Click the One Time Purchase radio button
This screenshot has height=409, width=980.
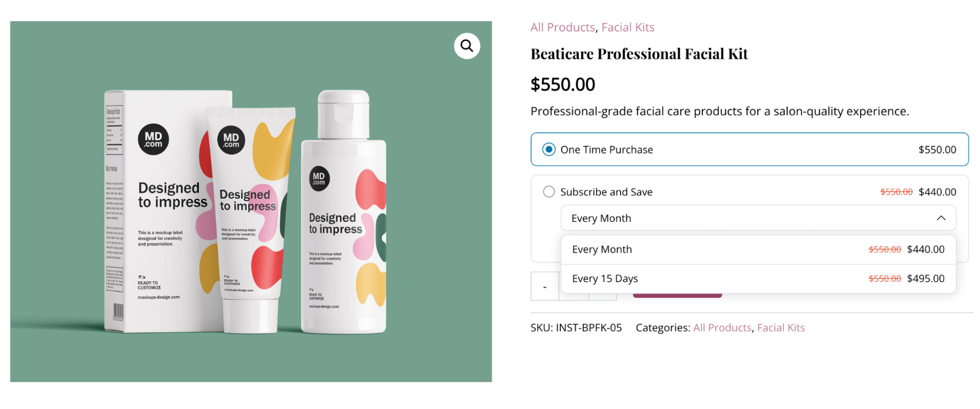(x=549, y=149)
